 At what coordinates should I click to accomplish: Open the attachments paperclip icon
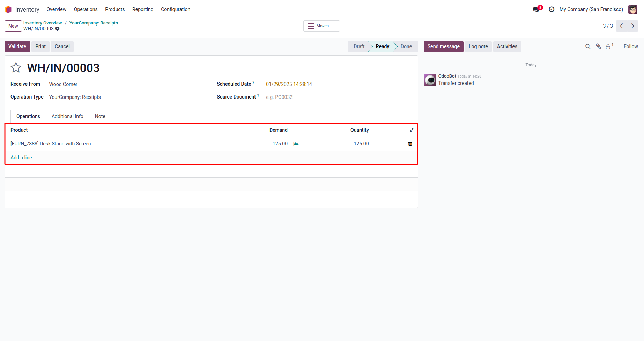click(x=598, y=46)
